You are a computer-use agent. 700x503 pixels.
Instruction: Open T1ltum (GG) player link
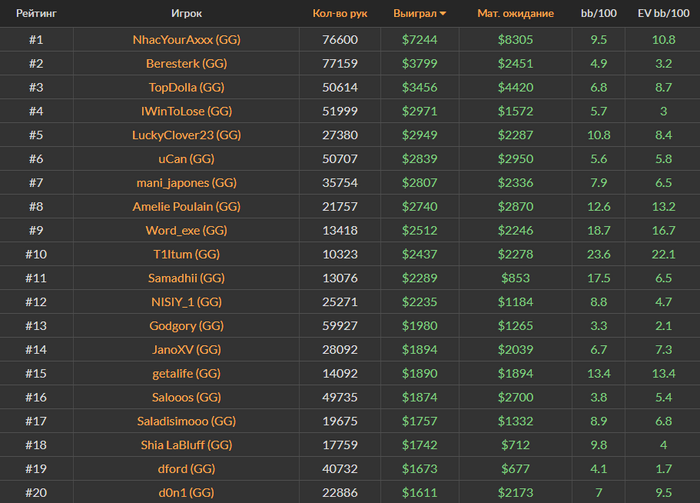click(186, 255)
